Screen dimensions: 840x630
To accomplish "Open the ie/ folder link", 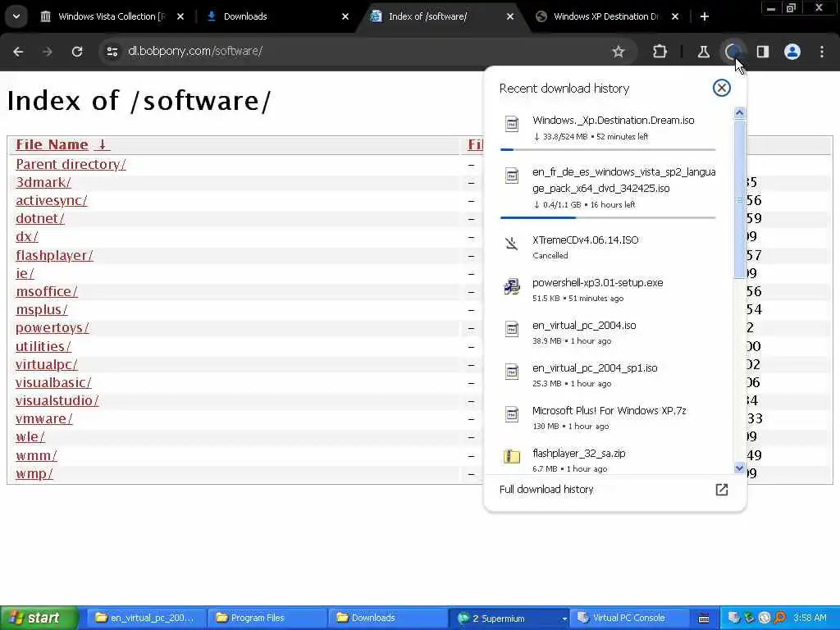I will (x=25, y=274).
